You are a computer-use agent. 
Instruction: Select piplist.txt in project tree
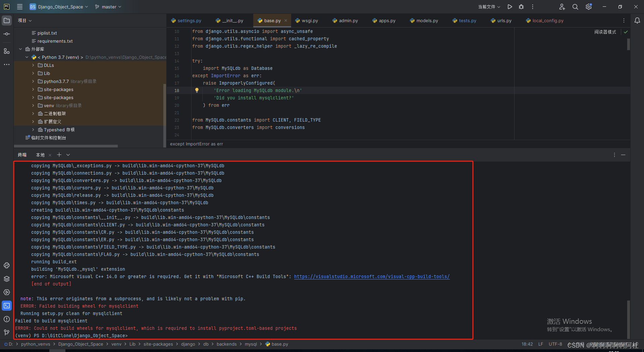47,33
